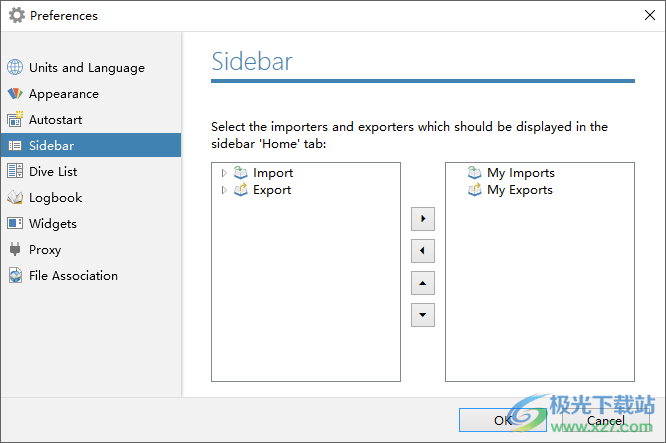Cancel the Preferences dialog

pyautogui.click(x=606, y=420)
